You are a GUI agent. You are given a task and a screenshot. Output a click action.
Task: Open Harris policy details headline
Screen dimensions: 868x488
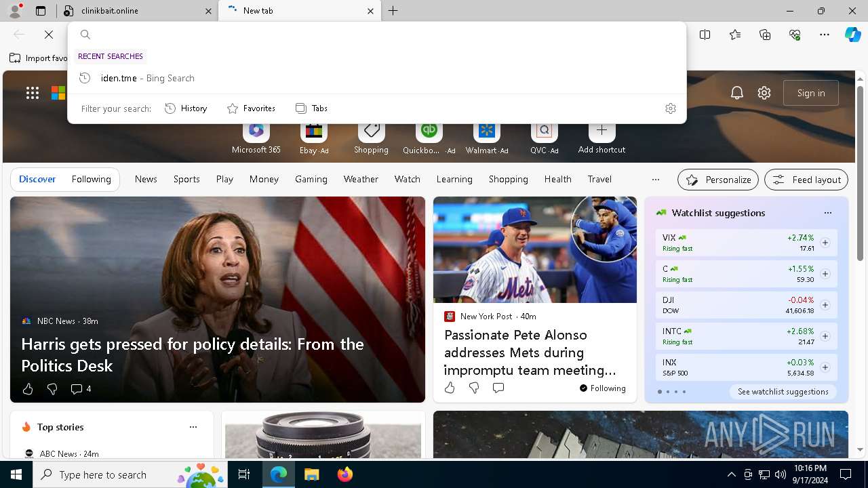(193, 354)
